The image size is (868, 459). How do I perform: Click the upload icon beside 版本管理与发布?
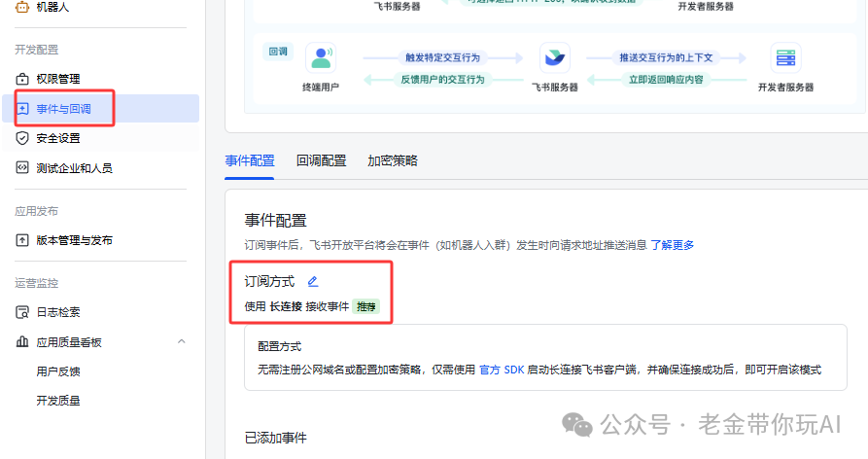22,240
